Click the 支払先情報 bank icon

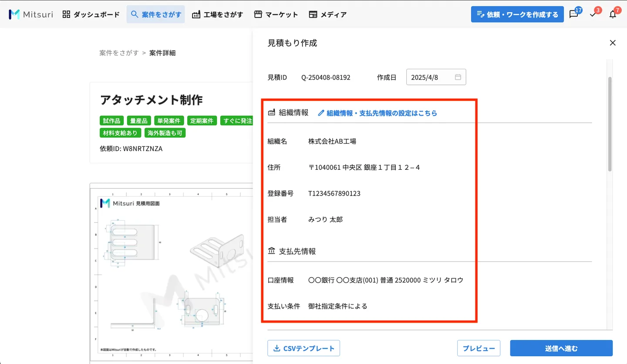[272, 251]
